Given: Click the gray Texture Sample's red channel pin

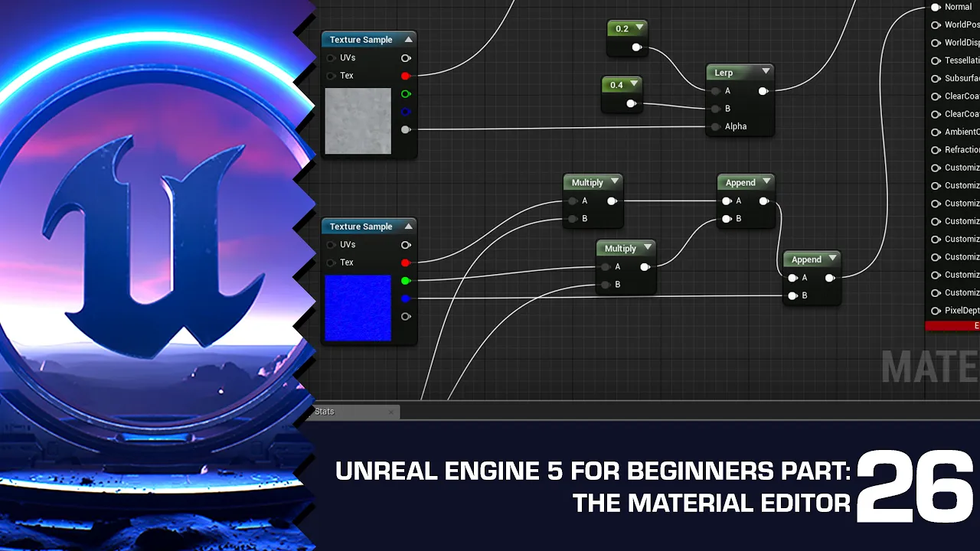Looking at the screenshot, I should tap(406, 76).
